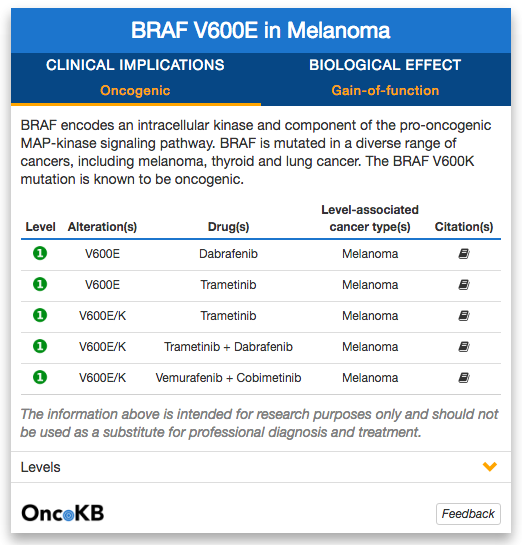The width and height of the screenshot is (522, 545).
Task: Click level 1 badge beside Vemurafenib + Cobimetinib
Action: pyautogui.click(x=40, y=377)
